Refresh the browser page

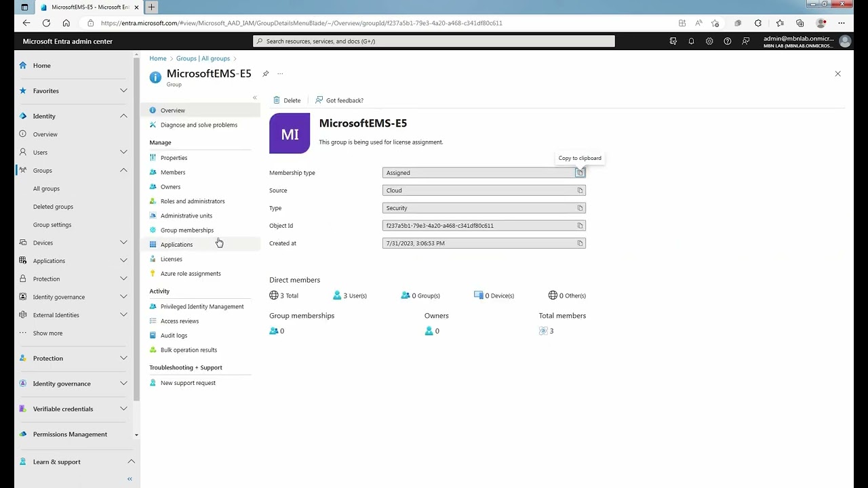[x=46, y=23]
